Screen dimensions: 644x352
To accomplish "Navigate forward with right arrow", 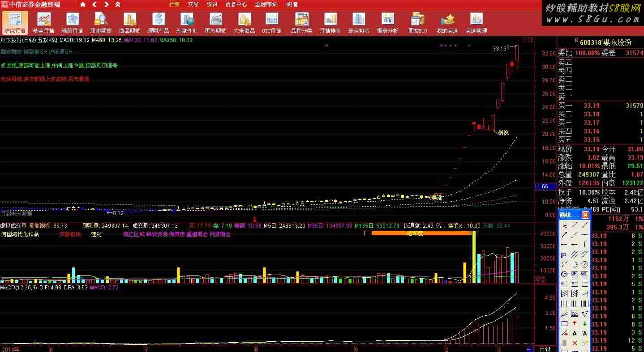I will tap(106, 4).
